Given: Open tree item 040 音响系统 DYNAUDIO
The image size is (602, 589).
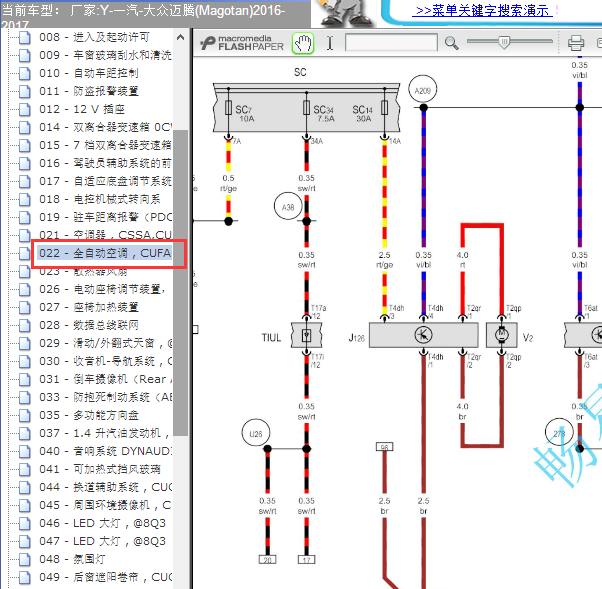Looking at the screenshot, I should click(105, 451).
